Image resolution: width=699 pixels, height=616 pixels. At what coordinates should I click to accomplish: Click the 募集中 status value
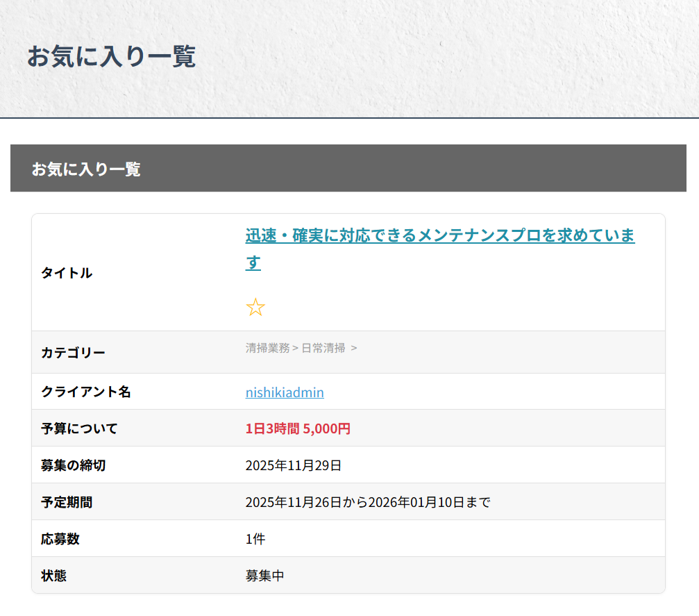click(264, 576)
